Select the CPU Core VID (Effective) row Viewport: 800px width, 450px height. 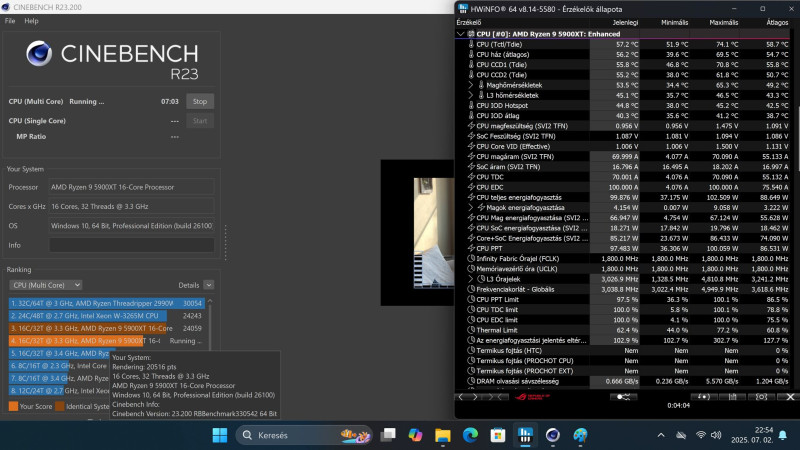click(624, 146)
